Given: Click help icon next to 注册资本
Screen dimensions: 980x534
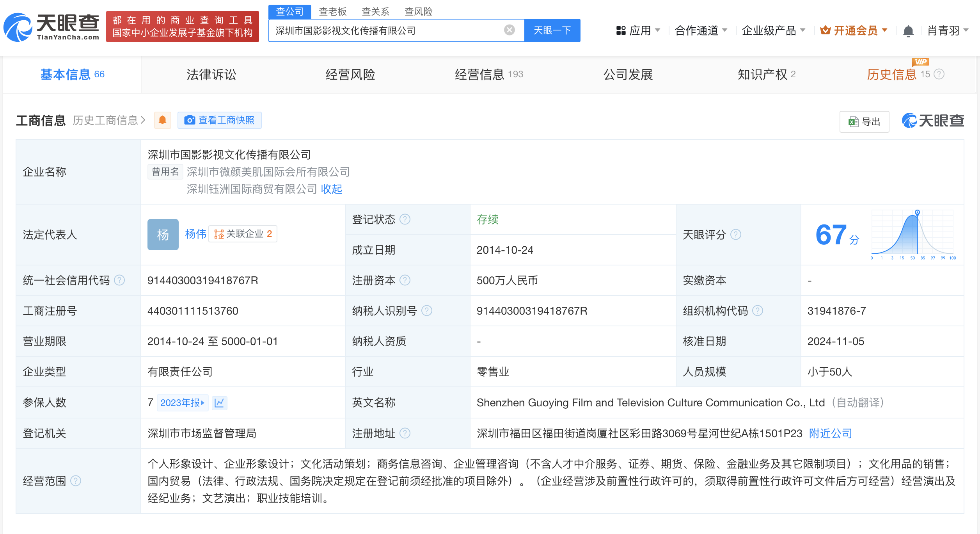Looking at the screenshot, I should pyautogui.click(x=405, y=280).
